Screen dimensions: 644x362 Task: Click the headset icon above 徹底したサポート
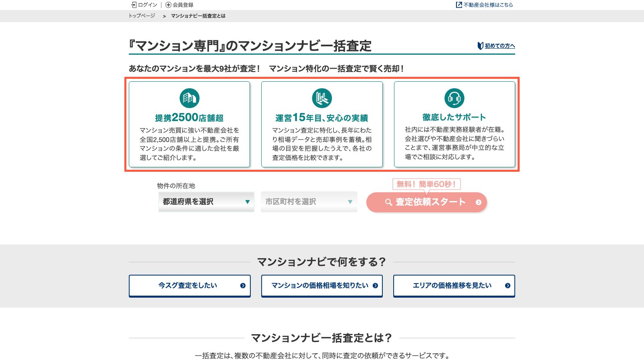coord(454,98)
